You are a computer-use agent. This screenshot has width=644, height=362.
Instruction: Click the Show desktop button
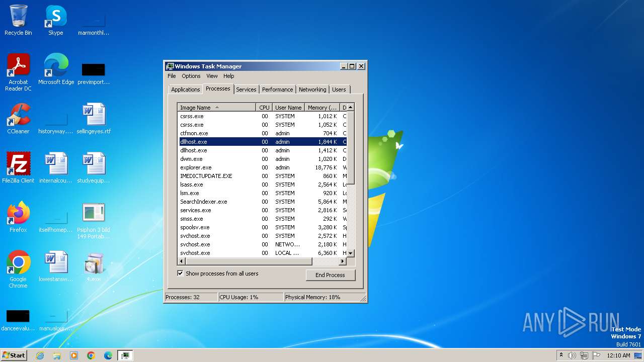(639, 355)
